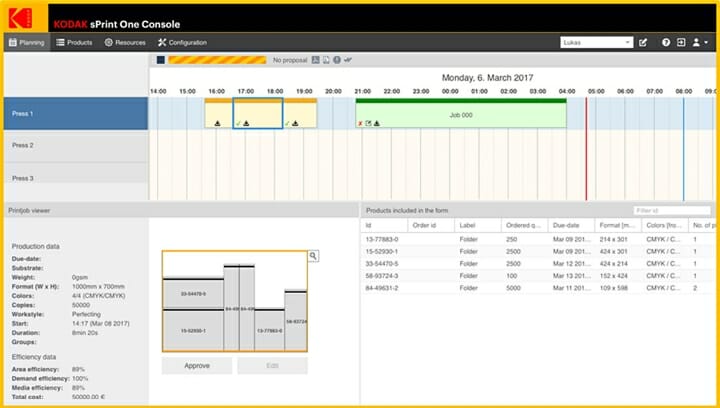The image size is (720, 408).
Task: Go to the Configuration tab
Action: coord(182,43)
